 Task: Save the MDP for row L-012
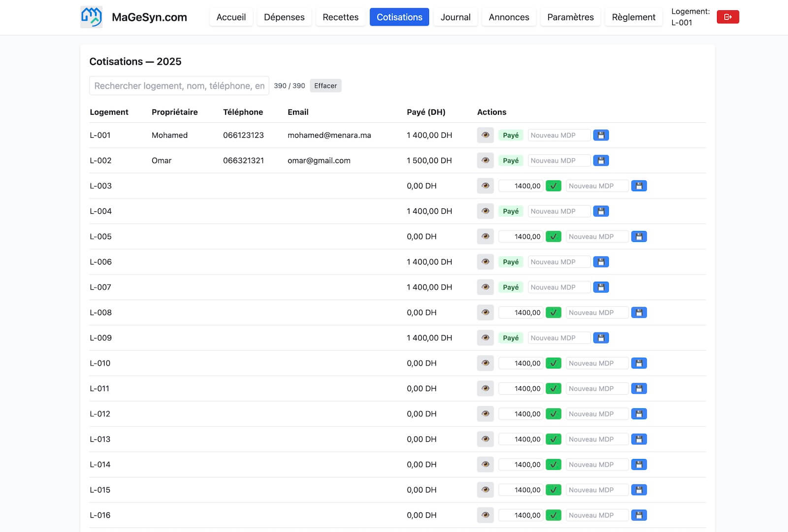[x=639, y=414]
